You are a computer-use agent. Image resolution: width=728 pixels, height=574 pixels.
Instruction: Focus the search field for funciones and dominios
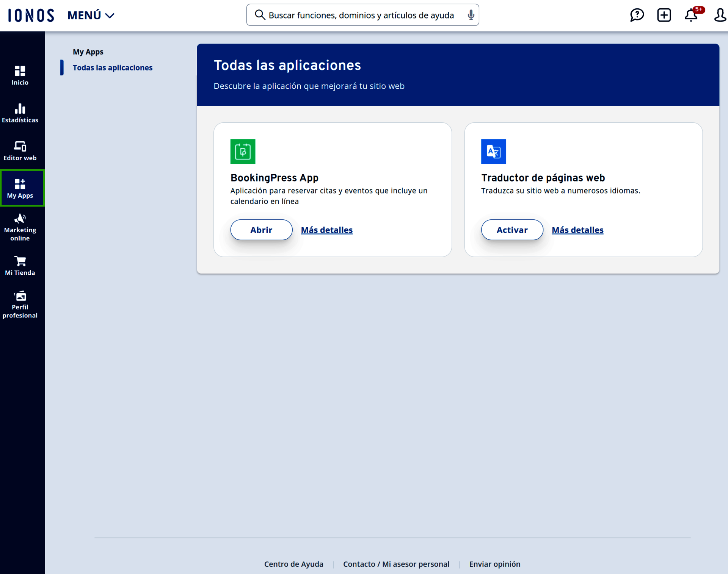point(362,15)
